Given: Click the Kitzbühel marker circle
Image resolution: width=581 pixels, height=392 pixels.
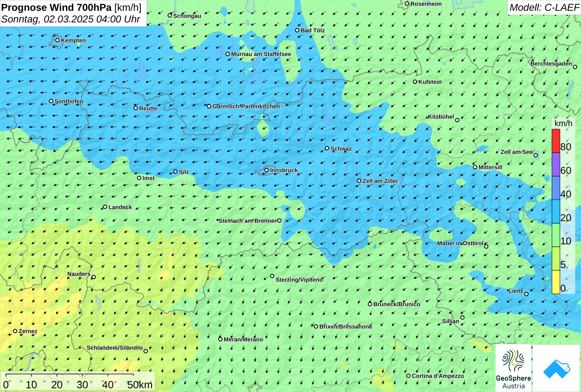Looking at the screenshot, I should [457, 120].
